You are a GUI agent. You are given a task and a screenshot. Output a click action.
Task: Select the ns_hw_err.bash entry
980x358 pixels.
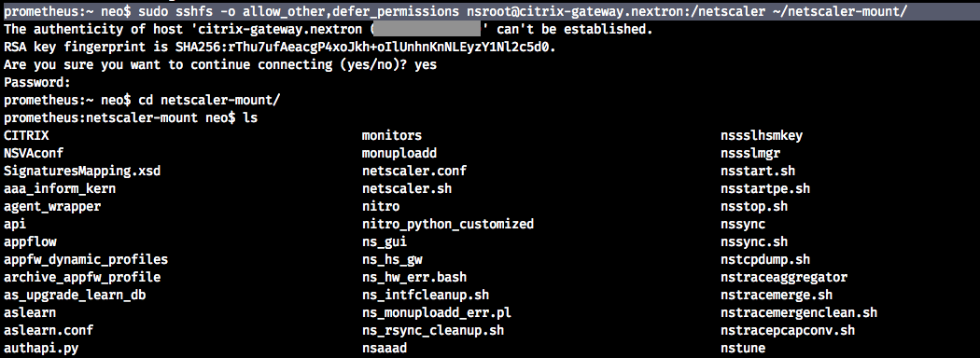[x=414, y=277]
